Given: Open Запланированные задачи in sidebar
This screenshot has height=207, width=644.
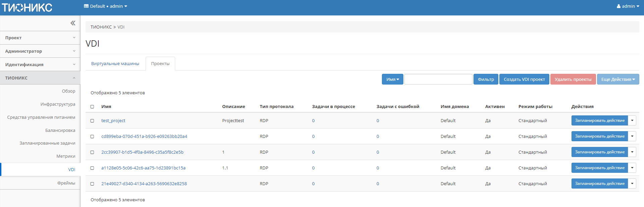Looking at the screenshot, I should tap(47, 143).
